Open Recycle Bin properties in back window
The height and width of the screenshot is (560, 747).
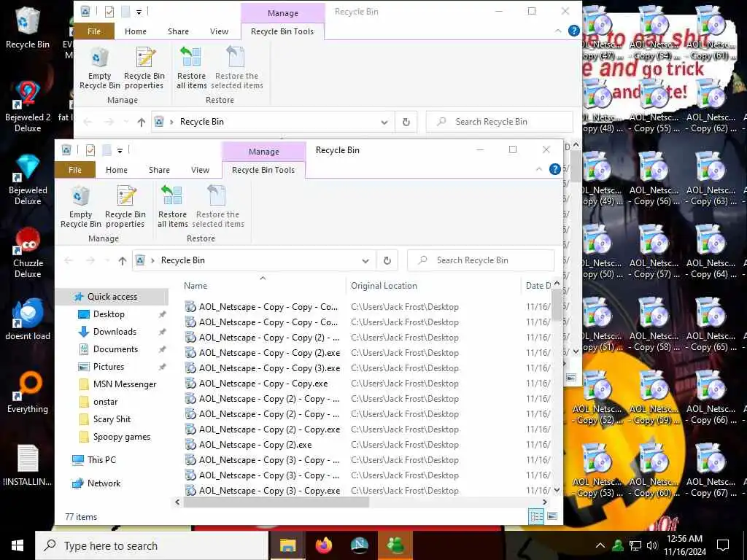[x=144, y=69]
